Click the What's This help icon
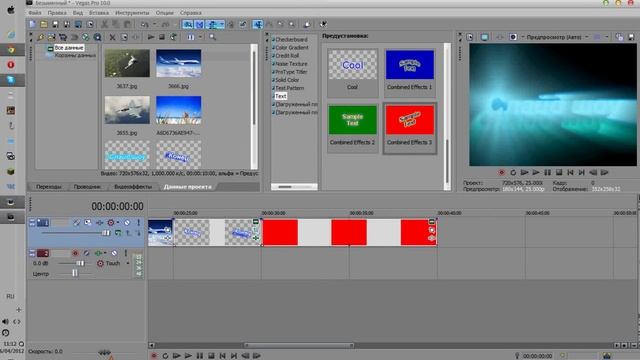 click(323, 24)
